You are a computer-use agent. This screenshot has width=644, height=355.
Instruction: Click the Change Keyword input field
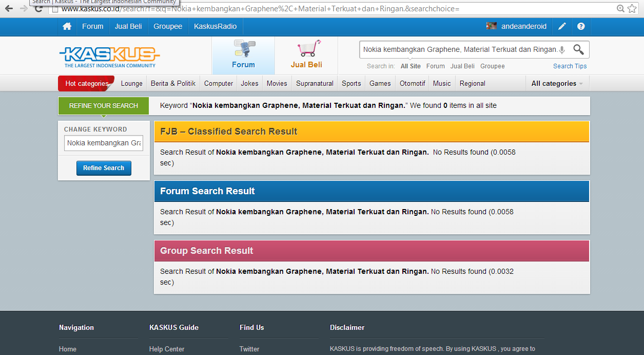104,143
